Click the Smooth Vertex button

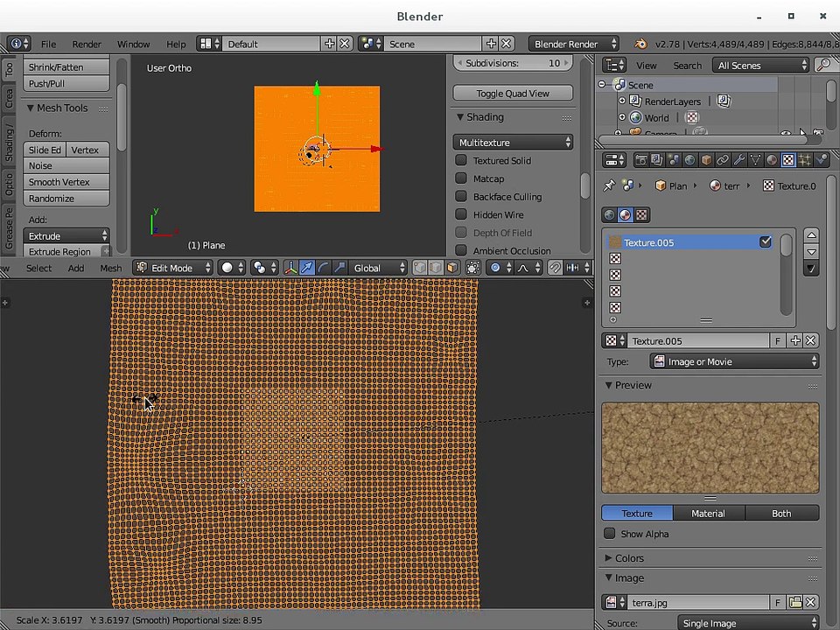click(x=66, y=182)
